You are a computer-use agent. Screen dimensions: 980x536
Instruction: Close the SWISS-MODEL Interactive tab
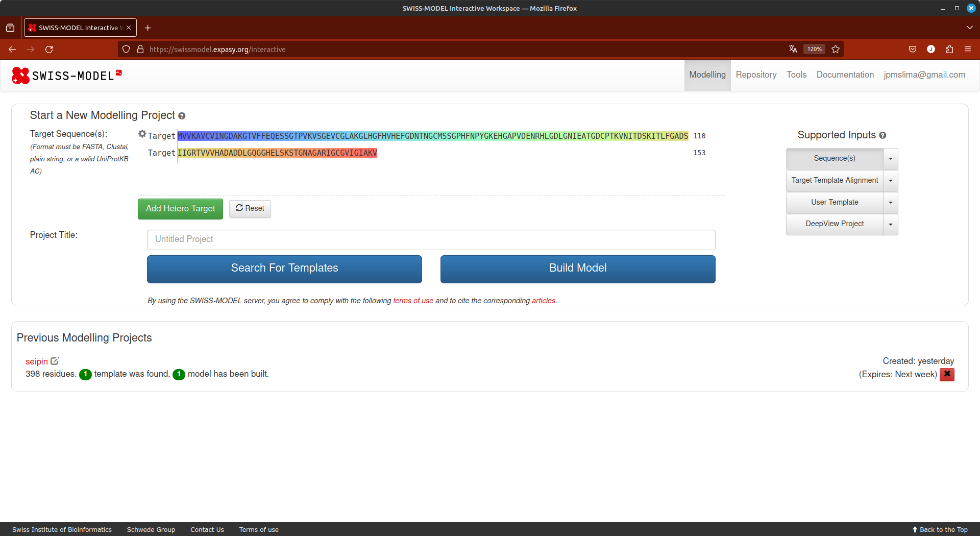[129, 28]
